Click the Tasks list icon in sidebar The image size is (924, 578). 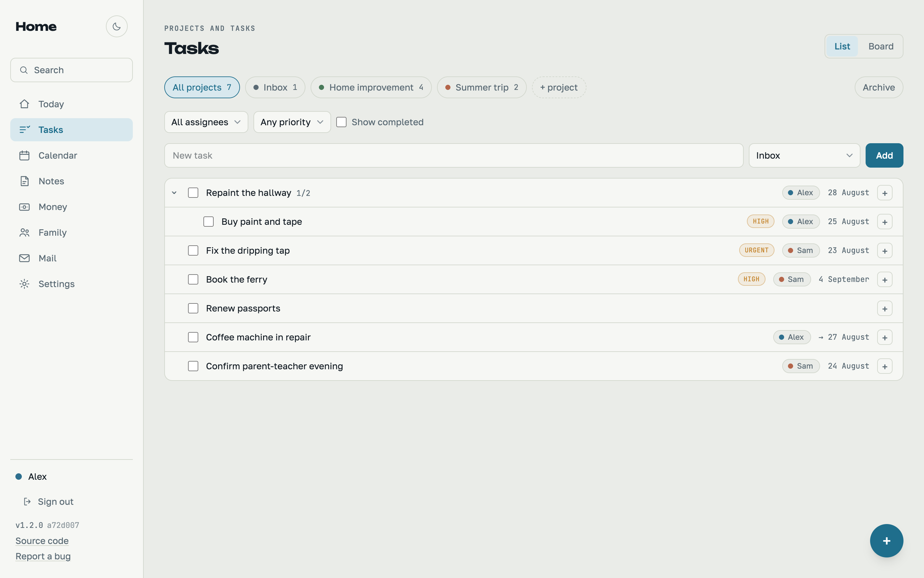point(24,130)
